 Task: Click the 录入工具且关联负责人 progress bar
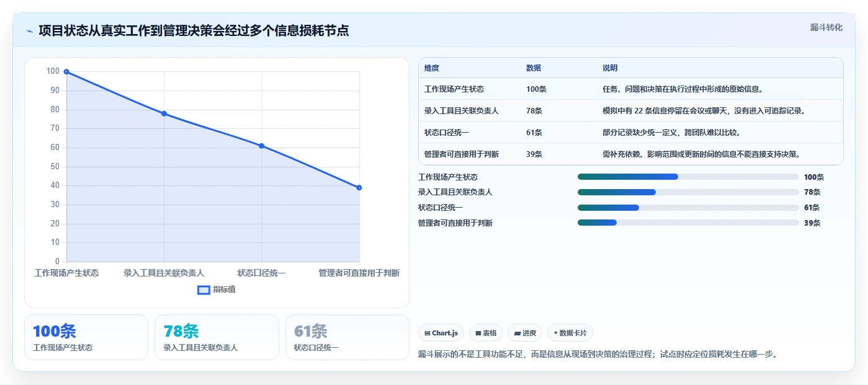pos(688,192)
